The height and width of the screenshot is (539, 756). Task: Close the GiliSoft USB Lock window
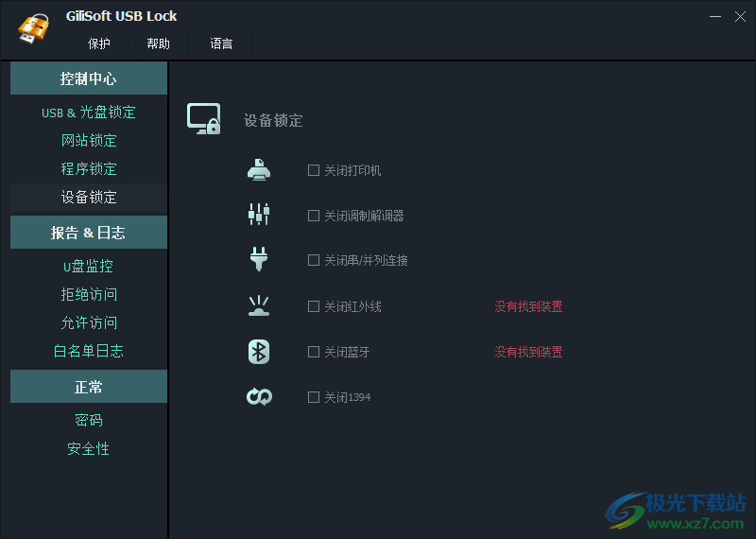pos(740,16)
